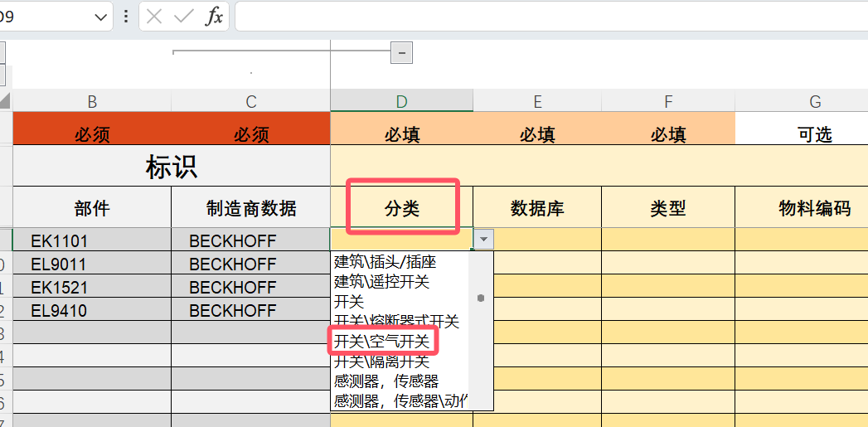Choose 建筑\插头/插座 in the dropdown list

[385, 262]
